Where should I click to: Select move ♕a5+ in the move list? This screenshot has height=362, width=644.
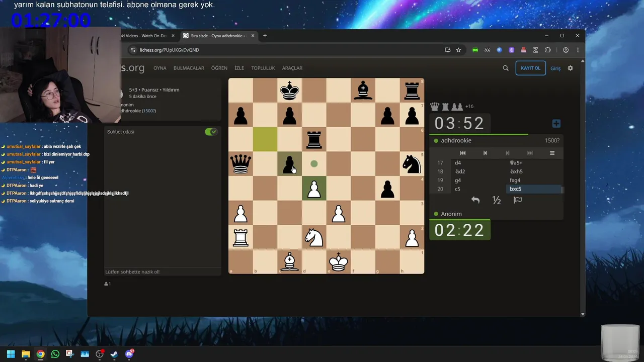pyautogui.click(x=533, y=163)
